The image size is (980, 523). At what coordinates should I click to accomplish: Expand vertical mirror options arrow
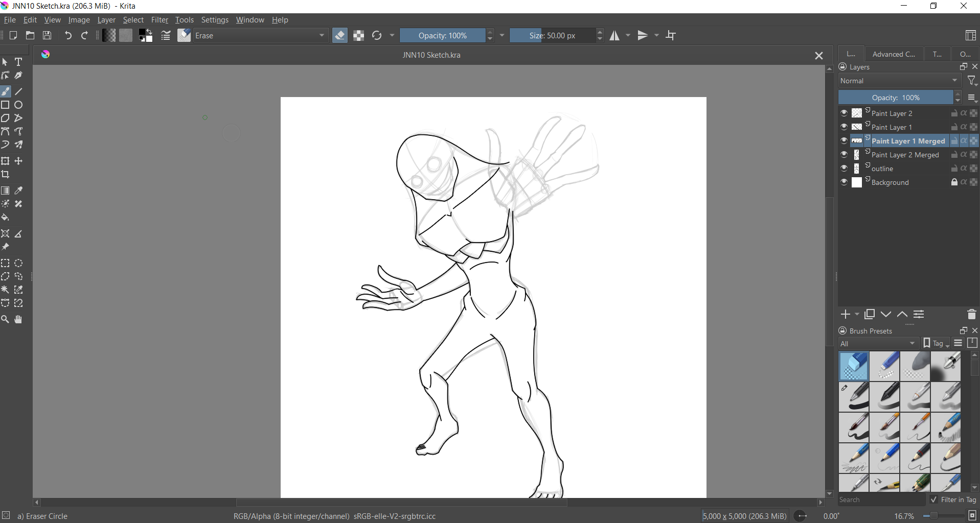(657, 35)
